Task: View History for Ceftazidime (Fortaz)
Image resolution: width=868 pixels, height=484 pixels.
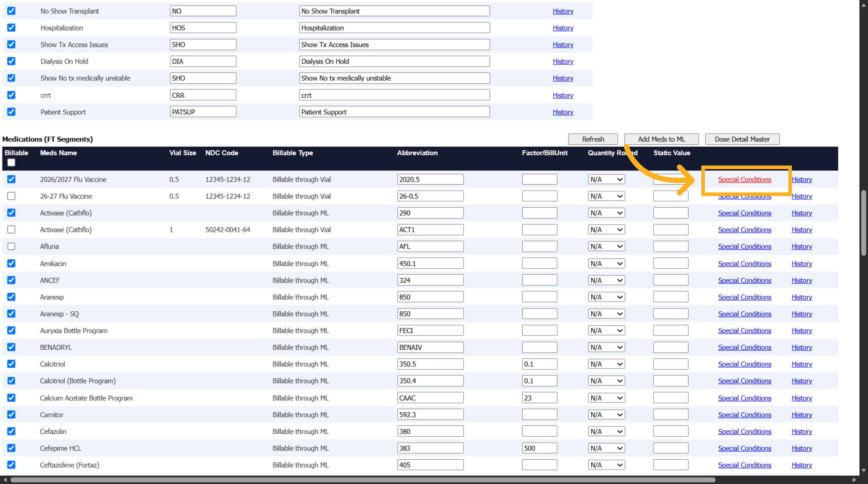Action: (x=802, y=465)
